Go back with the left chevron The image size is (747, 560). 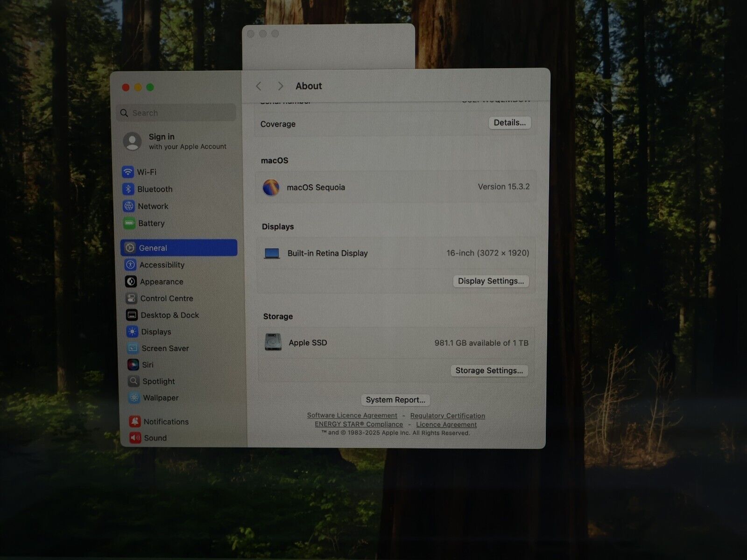(x=259, y=86)
